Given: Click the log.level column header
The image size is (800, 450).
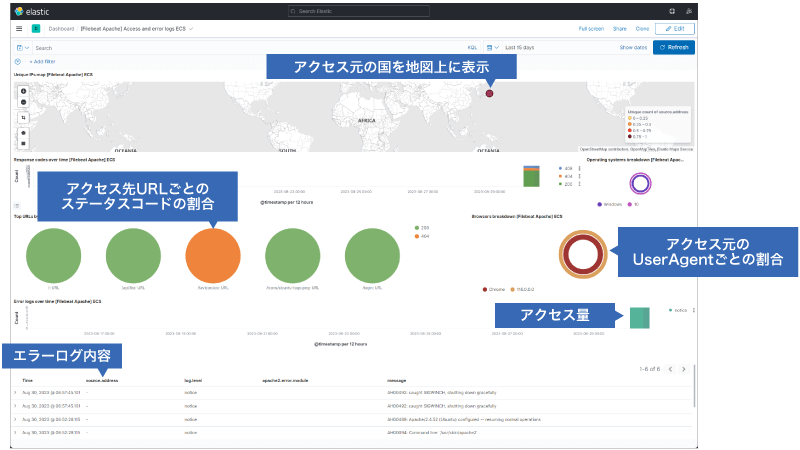Looking at the screenshot, I should (193, 381).
